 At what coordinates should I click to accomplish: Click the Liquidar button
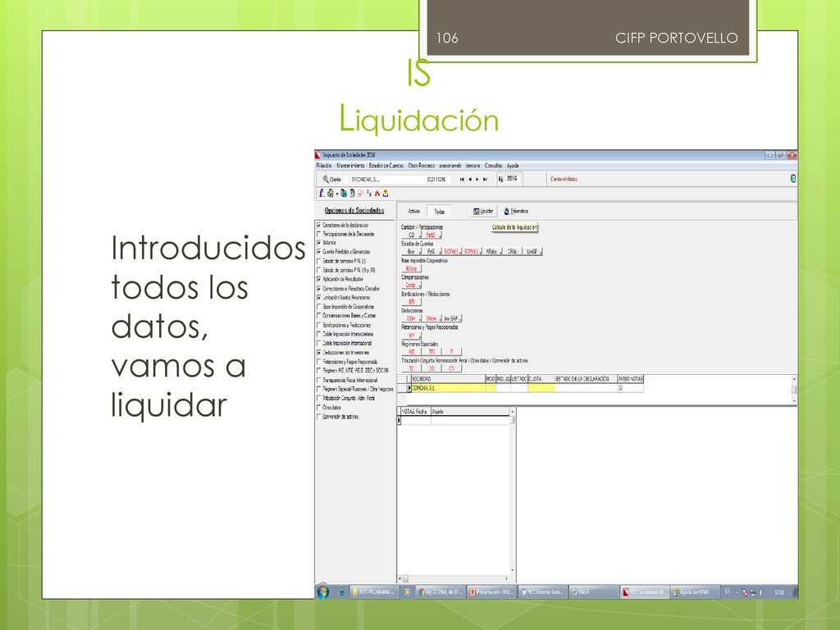[483, 211]
